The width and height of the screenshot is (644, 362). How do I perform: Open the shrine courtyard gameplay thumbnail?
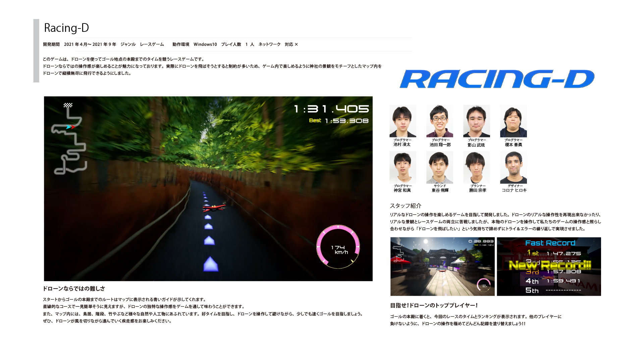tap(442, 266)
